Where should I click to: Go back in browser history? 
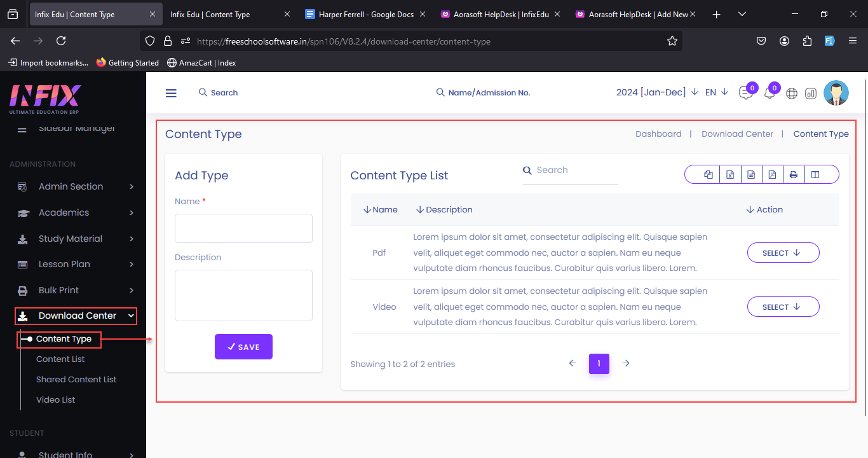15,41
